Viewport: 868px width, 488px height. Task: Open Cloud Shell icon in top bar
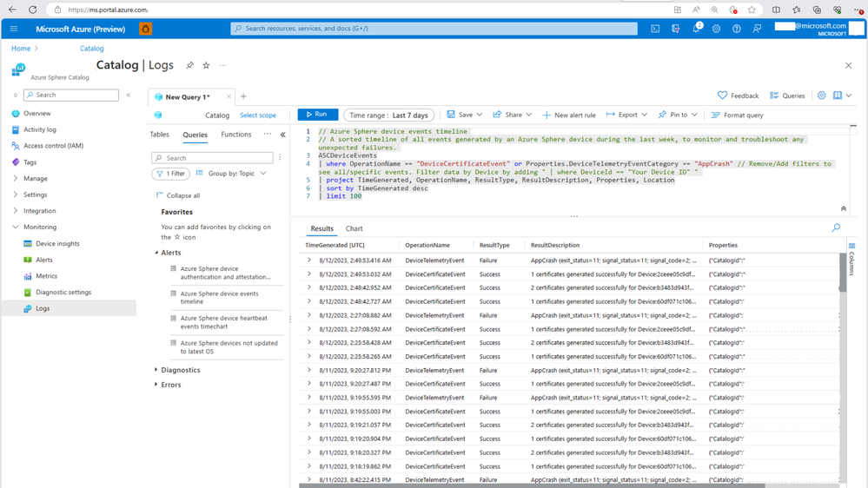[655, 29]
